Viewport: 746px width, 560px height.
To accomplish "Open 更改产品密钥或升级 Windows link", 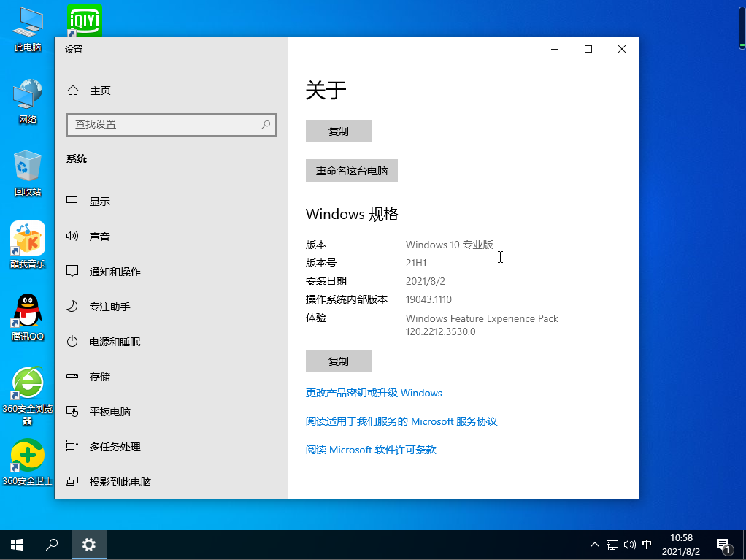I will [x=374, y=393].
